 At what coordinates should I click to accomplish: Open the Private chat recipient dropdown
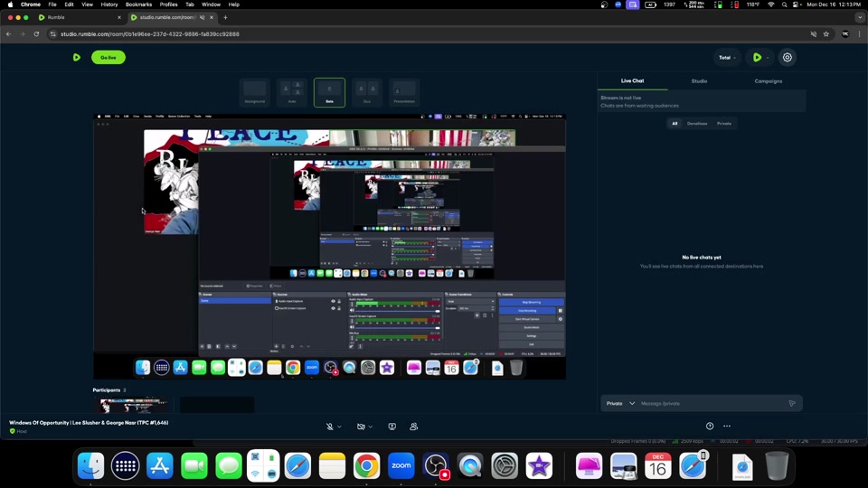pos(620,403)
